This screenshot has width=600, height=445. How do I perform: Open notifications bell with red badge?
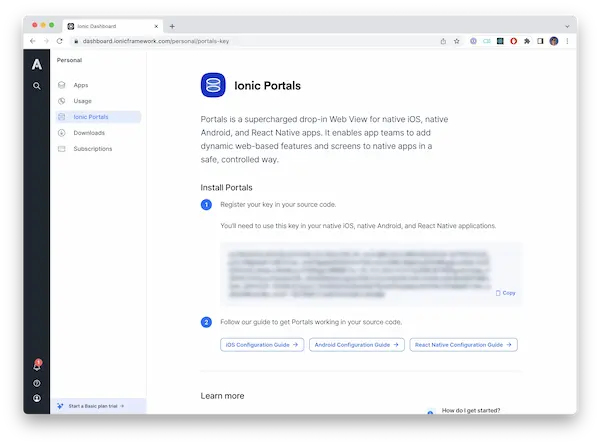point(37,367)
